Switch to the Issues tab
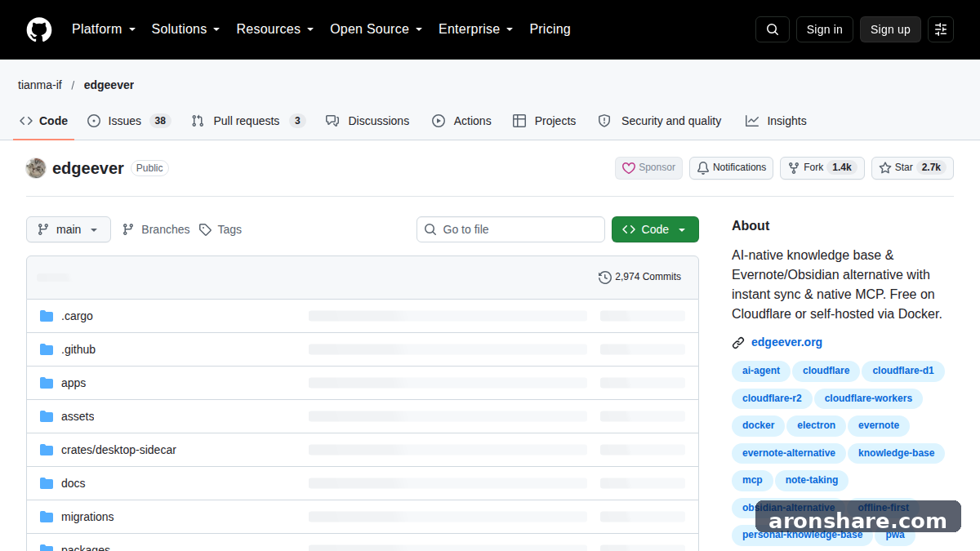This screenshot has height=551, width=980. coord(128,121)
